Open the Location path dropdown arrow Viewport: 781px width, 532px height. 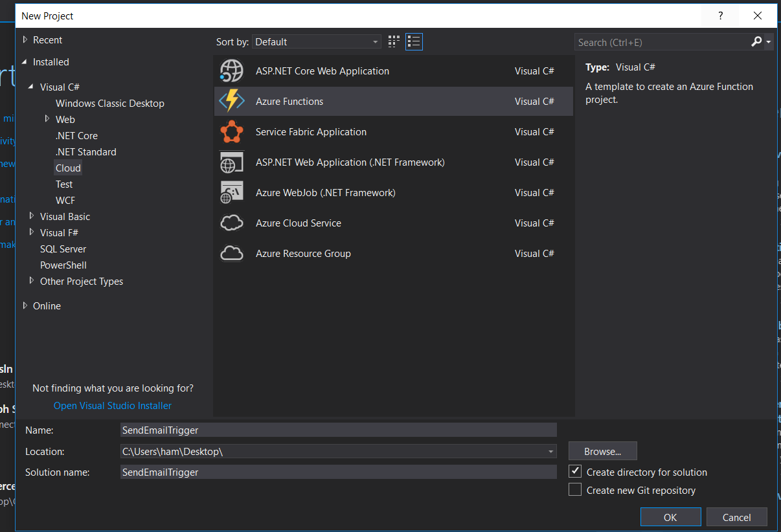pyautogui.click(x=551, y=452)
